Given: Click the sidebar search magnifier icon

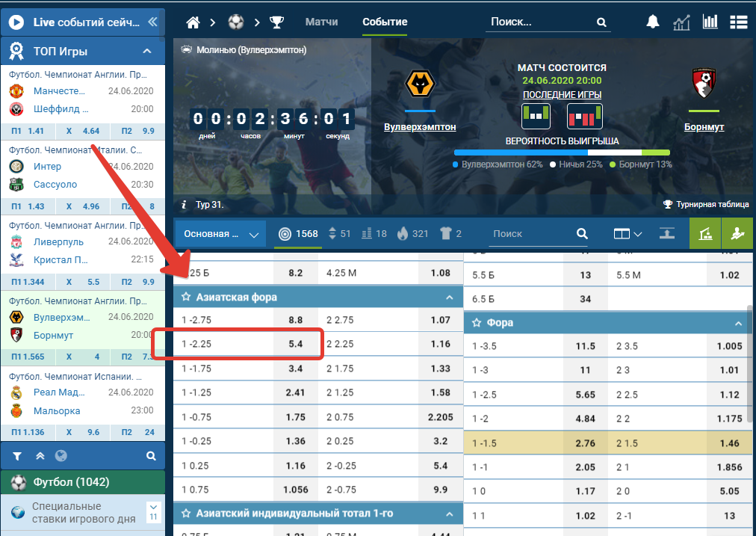Looking at the screenshot, I should tap(151, 456).
